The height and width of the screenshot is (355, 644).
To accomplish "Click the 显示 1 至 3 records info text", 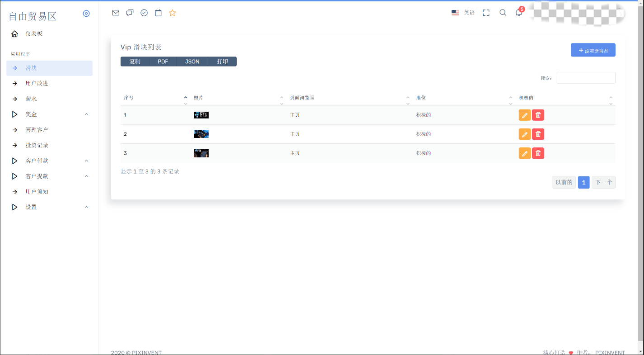I will (150, 171).
